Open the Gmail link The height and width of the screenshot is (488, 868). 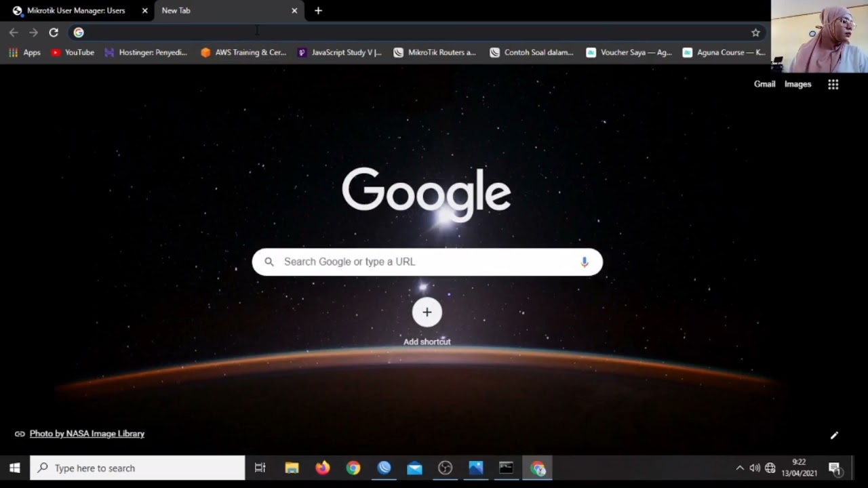(764, 84)
